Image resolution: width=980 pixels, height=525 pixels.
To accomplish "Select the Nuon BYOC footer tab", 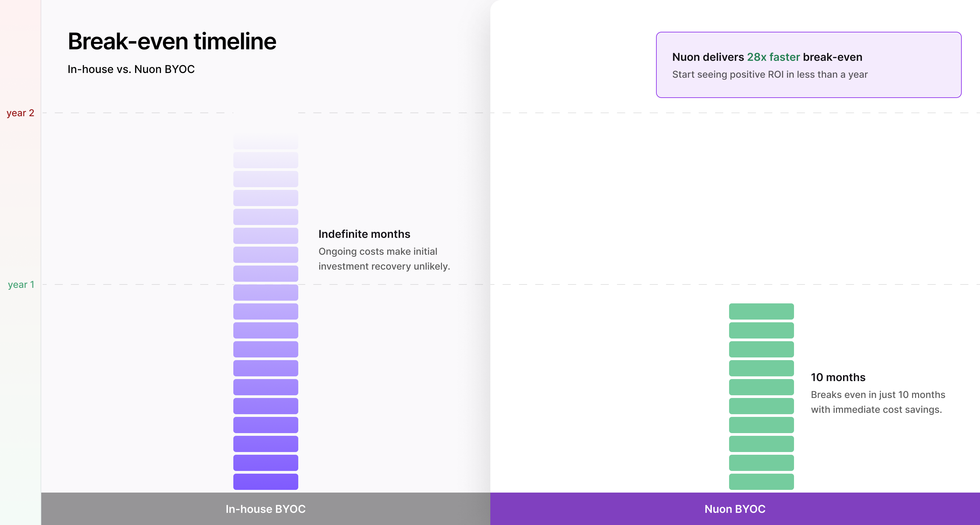I will tap(734, 509).
